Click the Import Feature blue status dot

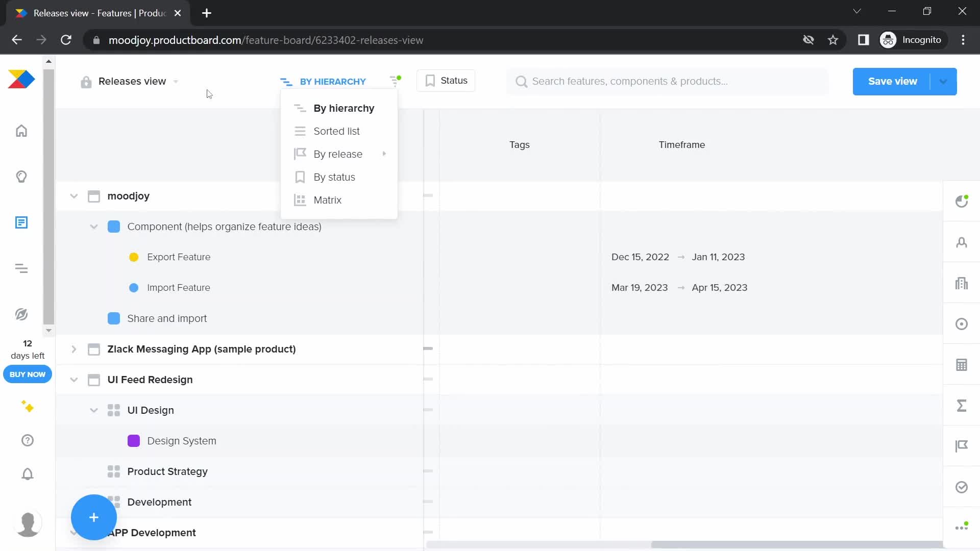[134, 288]
